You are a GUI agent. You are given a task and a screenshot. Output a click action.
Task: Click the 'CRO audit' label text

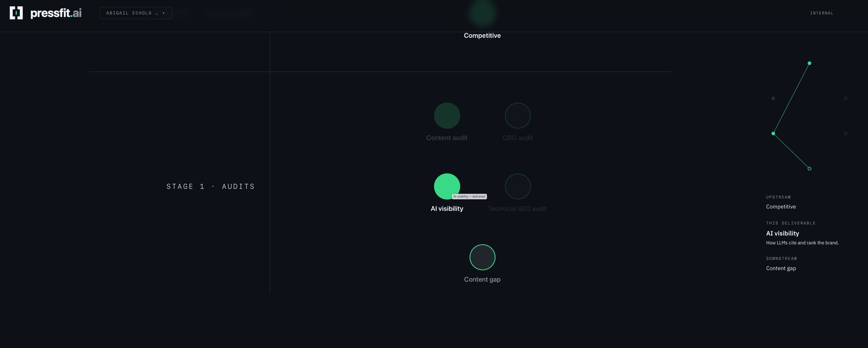coord(518,138)
